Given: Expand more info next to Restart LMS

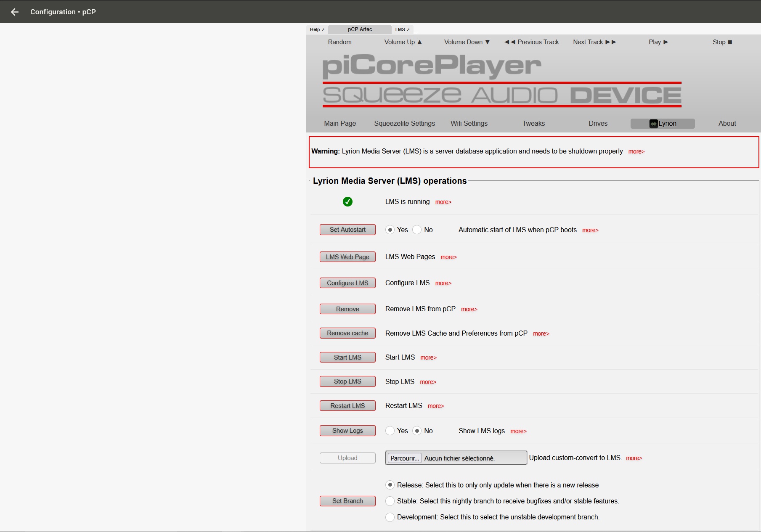Looking at the screenshot, I should (436, 406).
